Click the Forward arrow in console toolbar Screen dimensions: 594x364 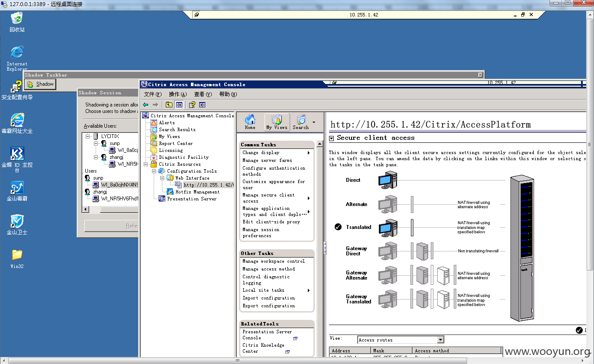coord(155,105)
